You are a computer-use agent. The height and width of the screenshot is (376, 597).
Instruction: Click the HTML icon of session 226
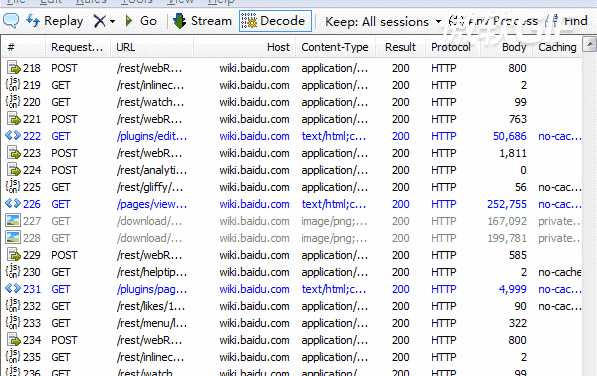[x=13, y=204]
